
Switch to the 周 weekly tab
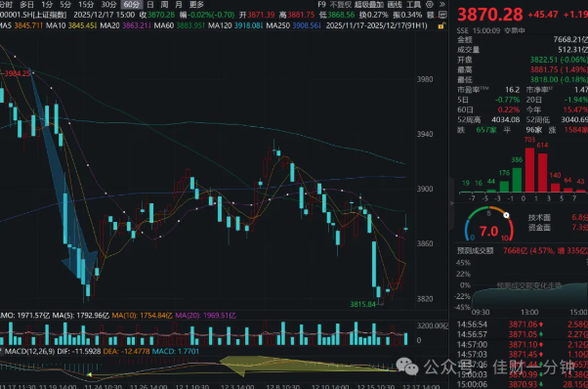coord(164,5)
